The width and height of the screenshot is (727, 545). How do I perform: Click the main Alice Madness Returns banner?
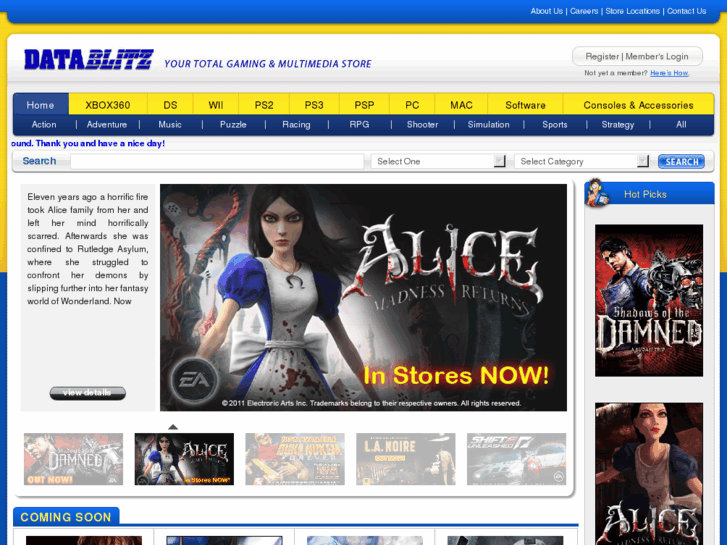(363, 297)
